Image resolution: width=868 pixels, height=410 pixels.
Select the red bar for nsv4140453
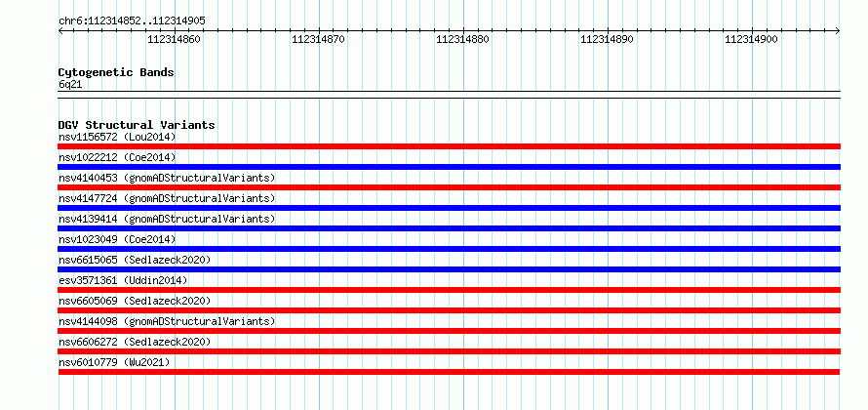[x=450, y=187]
